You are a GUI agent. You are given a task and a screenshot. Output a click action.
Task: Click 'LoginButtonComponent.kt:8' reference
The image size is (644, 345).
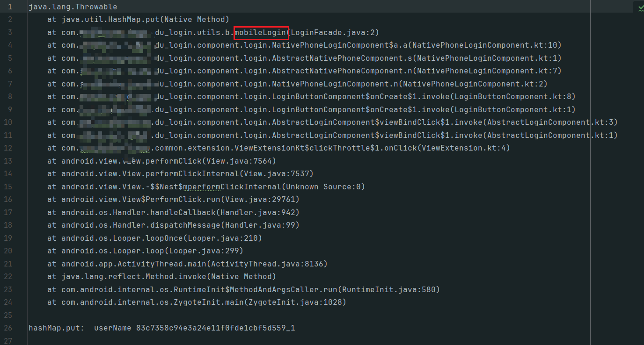[512, 97]
